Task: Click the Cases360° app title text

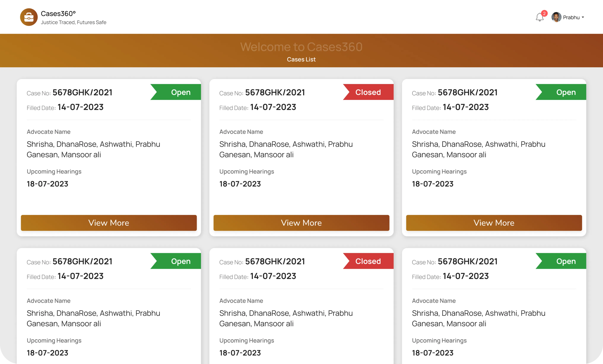Action: [58, 14]
